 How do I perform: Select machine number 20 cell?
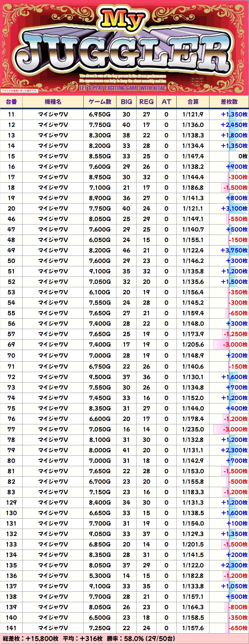(11, 209)
